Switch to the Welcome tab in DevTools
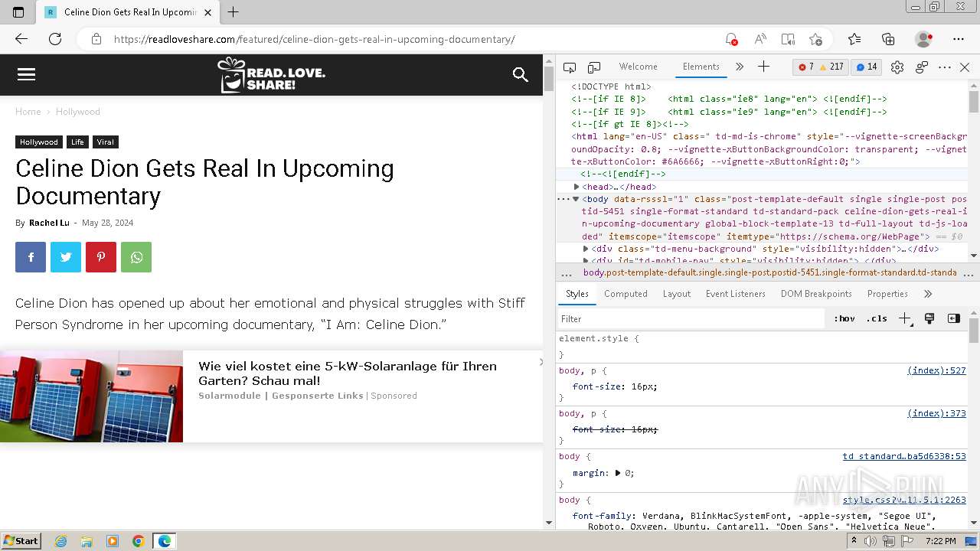This screenshot has height=551, width=980. pos(638,67)
